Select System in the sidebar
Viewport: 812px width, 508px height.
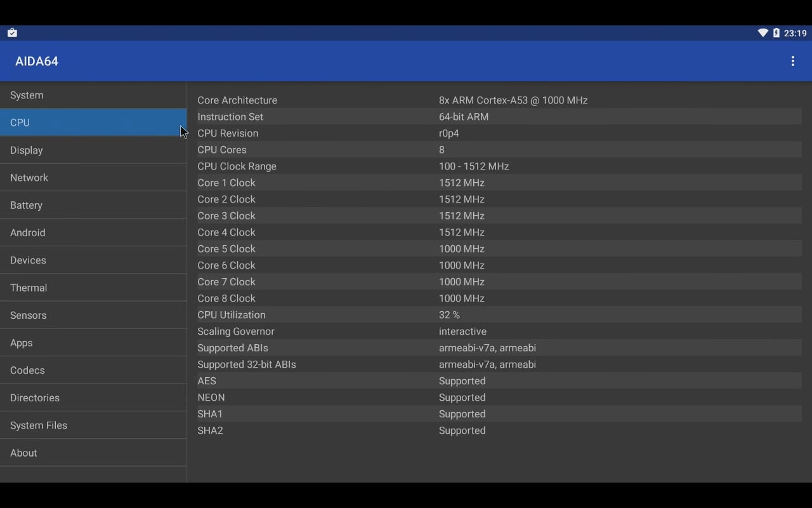[93, 95]
